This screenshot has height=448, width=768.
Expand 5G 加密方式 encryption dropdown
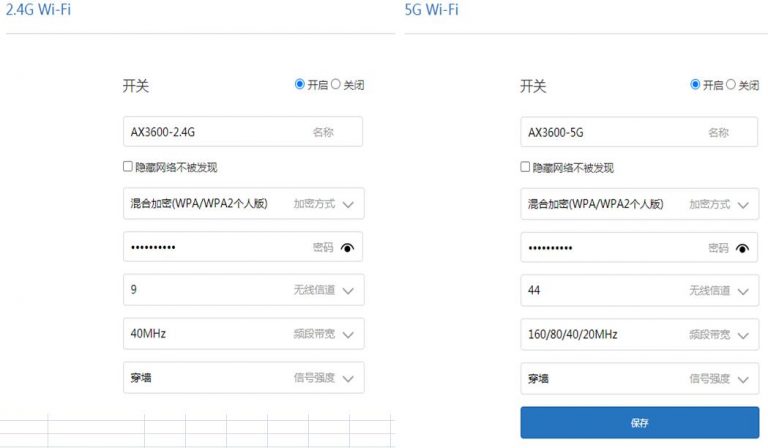point(743,204)
